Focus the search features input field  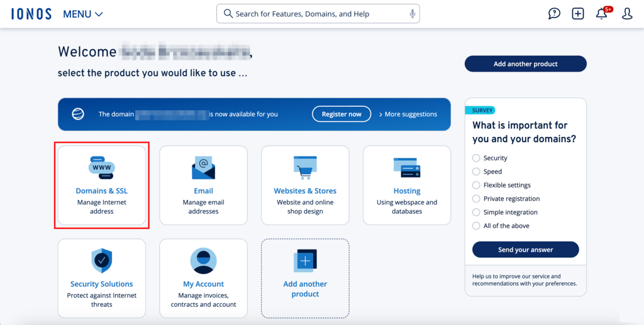tap(318, 14)
